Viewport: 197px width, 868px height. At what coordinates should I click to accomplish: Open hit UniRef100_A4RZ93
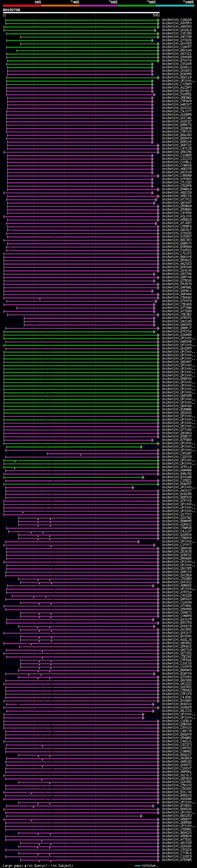(177, 26)
